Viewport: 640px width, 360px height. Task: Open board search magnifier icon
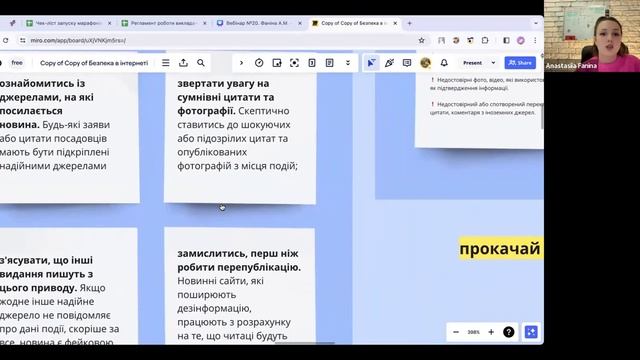(x=201, y=63)
